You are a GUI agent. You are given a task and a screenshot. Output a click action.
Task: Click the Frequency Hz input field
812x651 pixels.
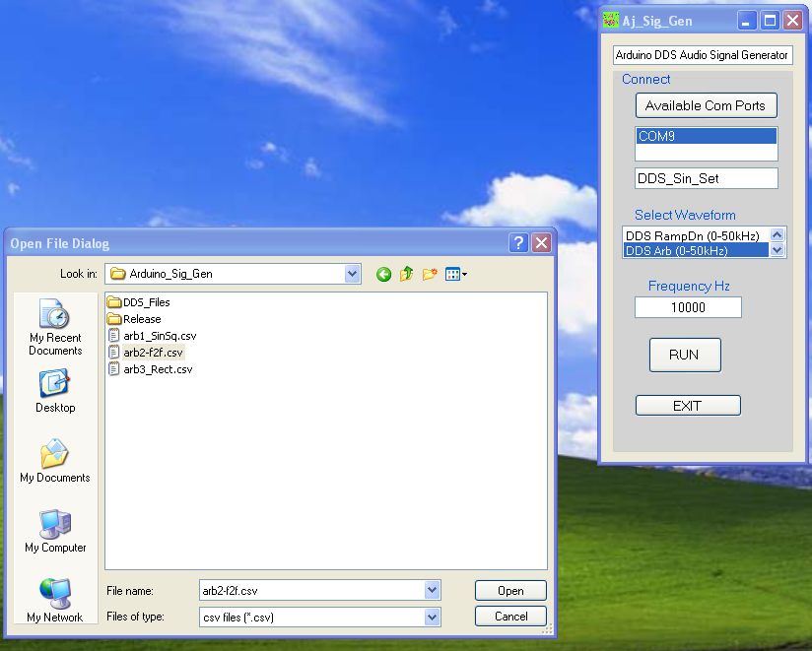tap(687, 307)
